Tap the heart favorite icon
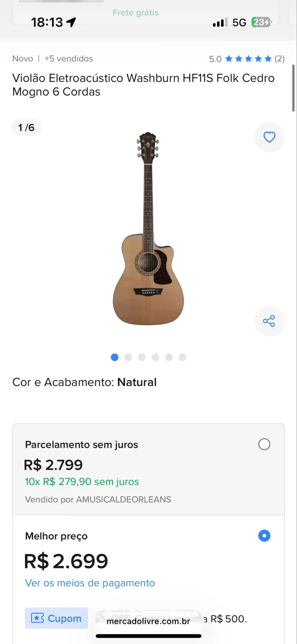This screenshot has height=644, width=297. coord(269,137)
